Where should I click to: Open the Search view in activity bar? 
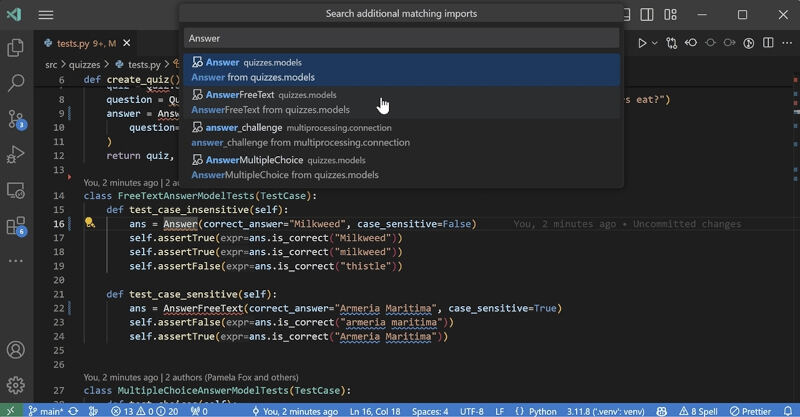pyautogui.click(x=16, y=83)
